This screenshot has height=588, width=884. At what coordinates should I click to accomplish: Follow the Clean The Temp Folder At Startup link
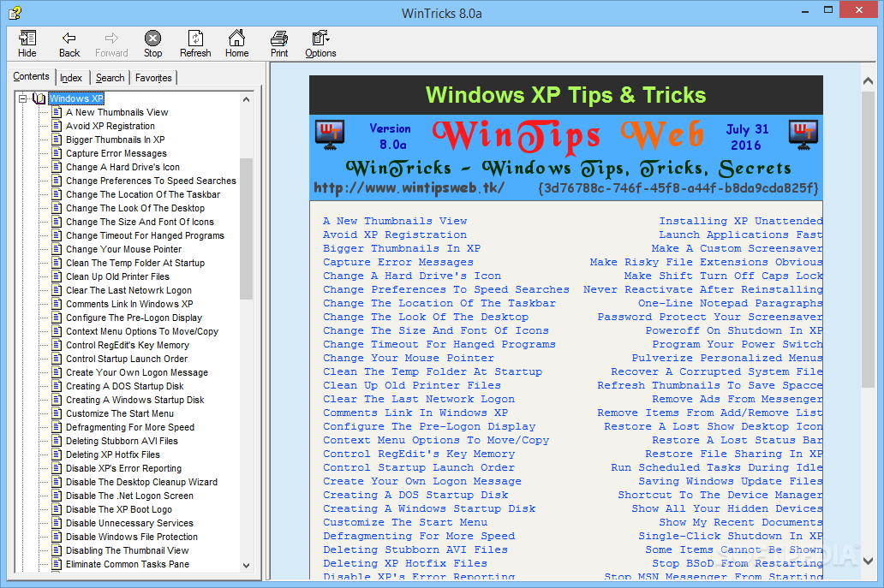coord(433,371)
